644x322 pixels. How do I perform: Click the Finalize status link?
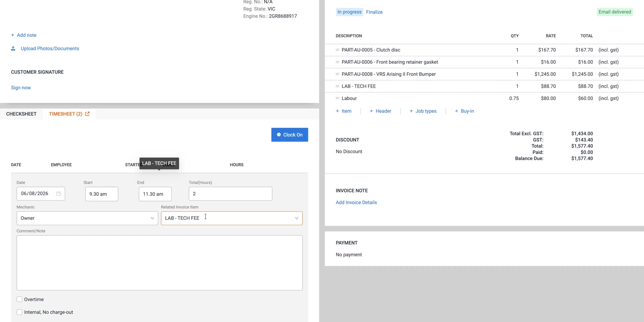(x=374, y=12)
